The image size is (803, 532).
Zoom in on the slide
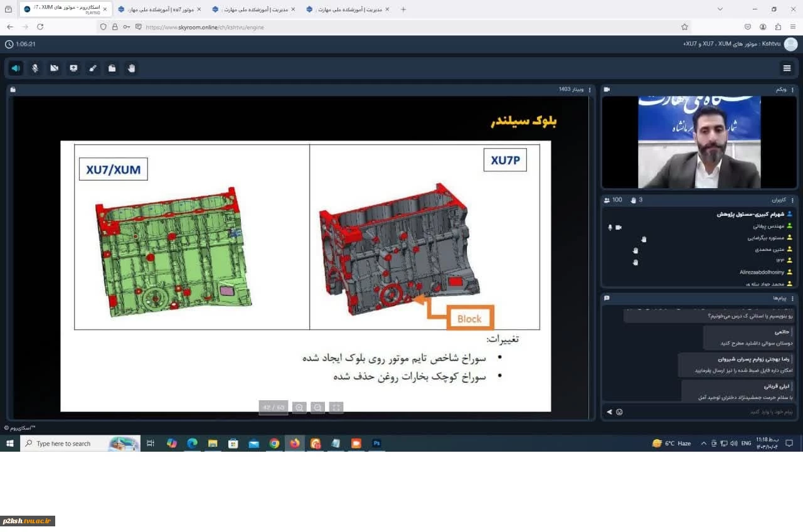pyautogui.click(x=299, y=408)
